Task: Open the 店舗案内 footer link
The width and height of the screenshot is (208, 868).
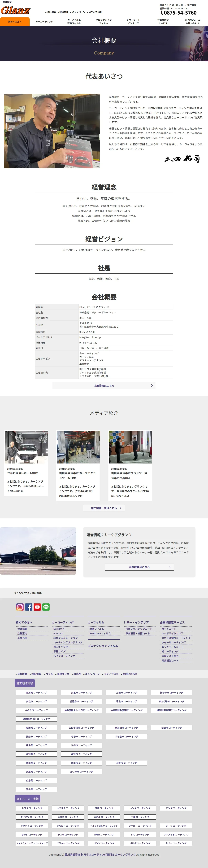Action: (22, 633)
